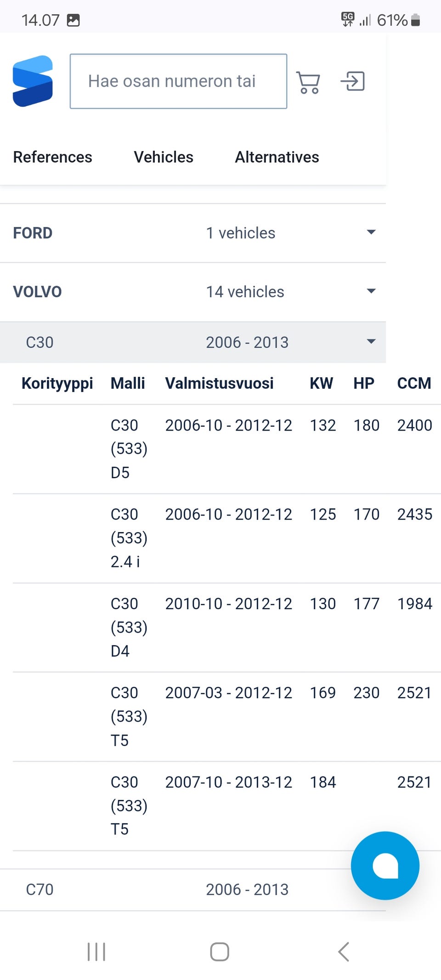The width and height of the screenshot is (441, 980).
Task: Tap the part number search field
Action: click(178, 81)
